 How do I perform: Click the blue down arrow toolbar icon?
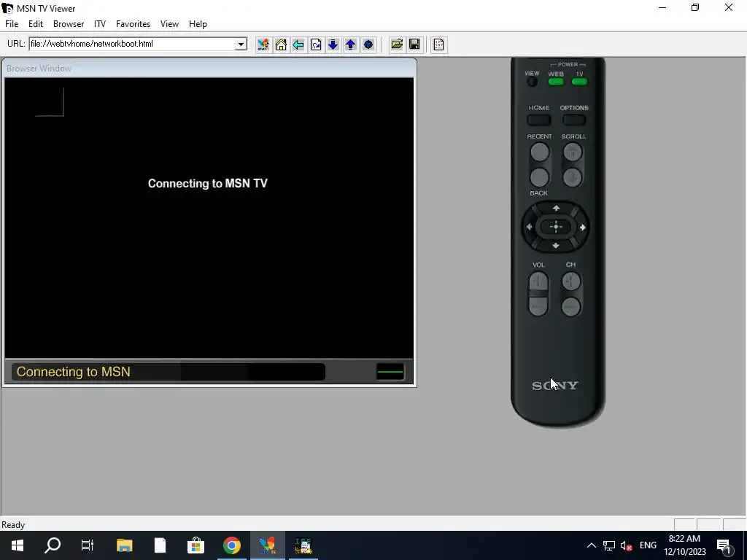click(333, 44)
